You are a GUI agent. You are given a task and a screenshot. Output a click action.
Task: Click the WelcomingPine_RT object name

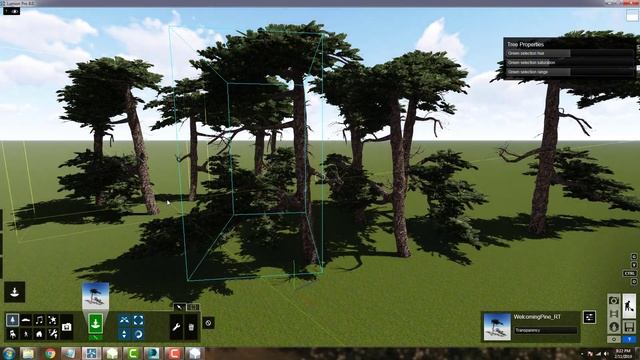[x=537, y=317]
